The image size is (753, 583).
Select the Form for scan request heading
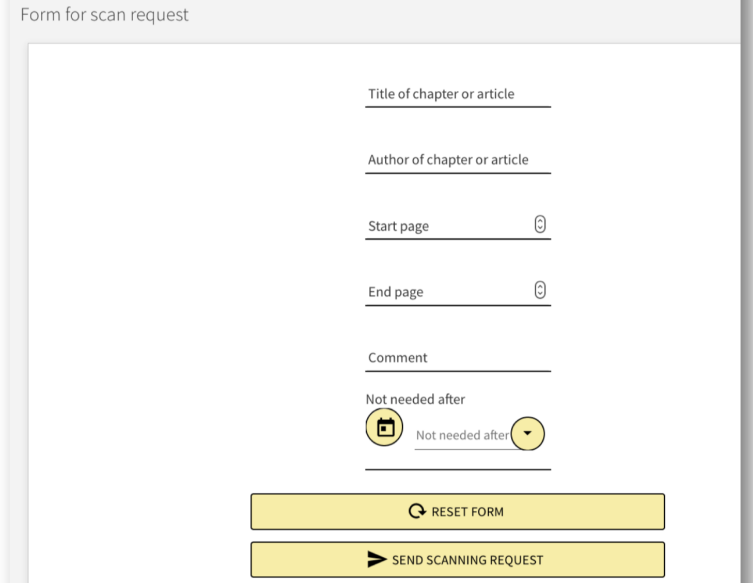(x=104, y=15)
